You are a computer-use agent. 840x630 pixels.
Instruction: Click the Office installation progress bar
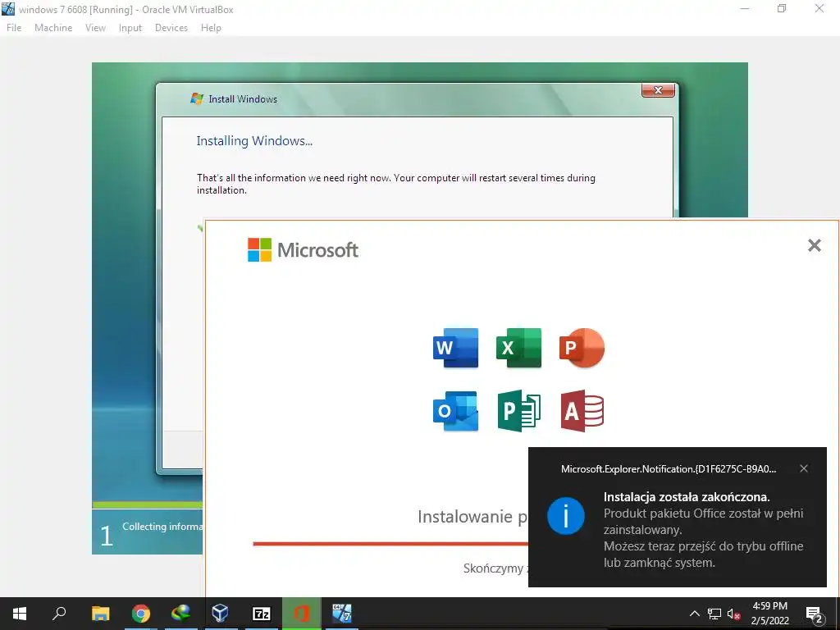pos(390,544)
